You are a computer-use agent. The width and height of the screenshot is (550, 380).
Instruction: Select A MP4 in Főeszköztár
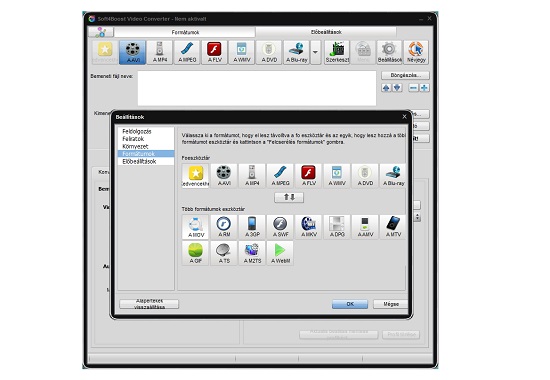[252, 176]
